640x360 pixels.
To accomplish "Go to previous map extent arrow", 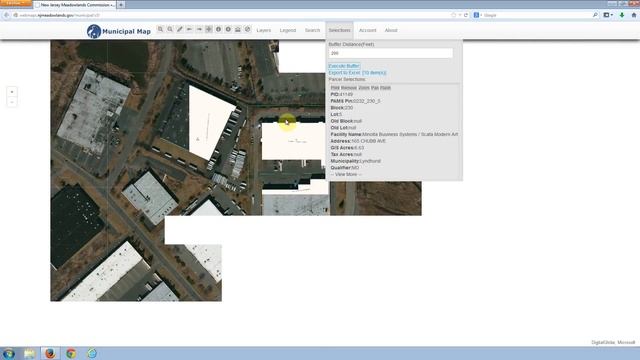I will pyautogui.click(x=189, y=29).
